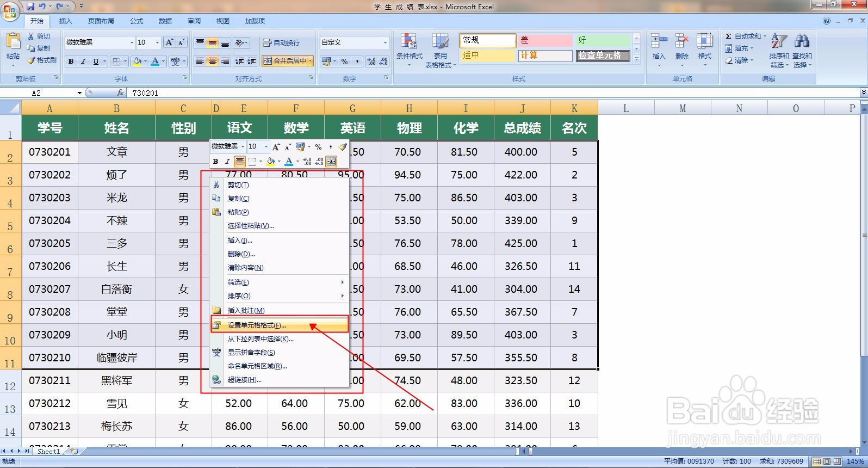
Task: Toggle Italic in ribbon font group
Action: 83,61
